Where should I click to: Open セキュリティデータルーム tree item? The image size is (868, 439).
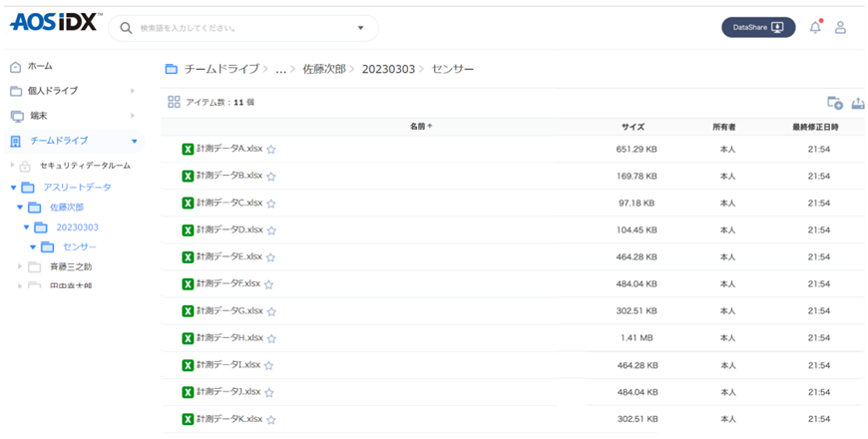85,166
